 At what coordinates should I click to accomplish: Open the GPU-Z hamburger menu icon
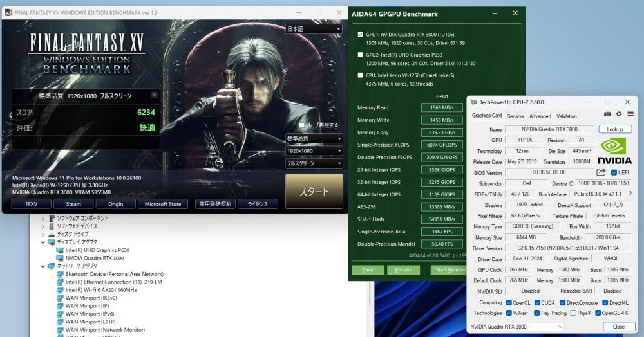(x=630, y=114)
